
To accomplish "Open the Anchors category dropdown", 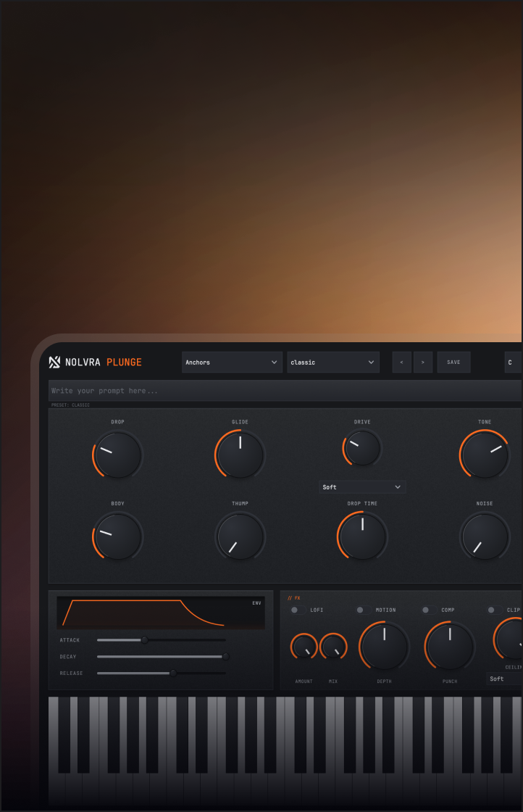I will [232, 362].
